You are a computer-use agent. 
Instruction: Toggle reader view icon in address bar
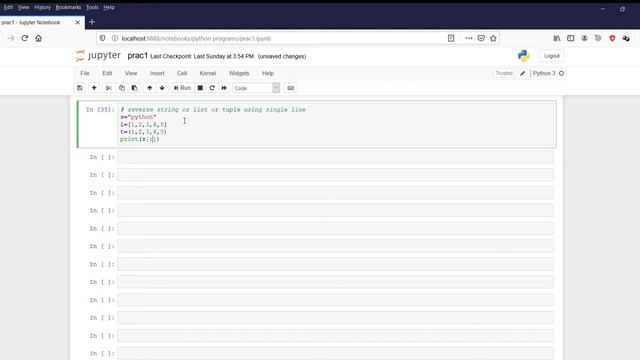click(x=451, y=38)
